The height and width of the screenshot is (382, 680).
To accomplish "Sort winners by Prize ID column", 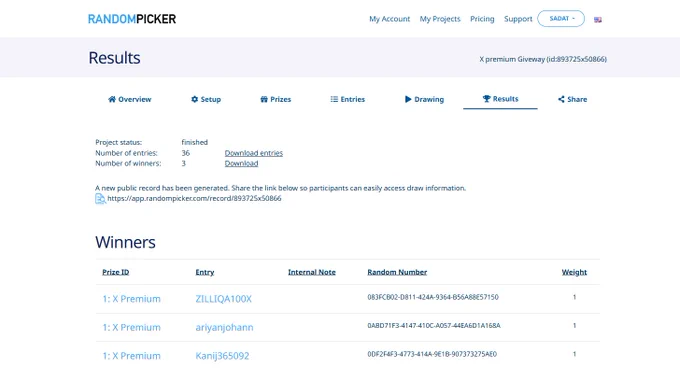I will [116, 272].
